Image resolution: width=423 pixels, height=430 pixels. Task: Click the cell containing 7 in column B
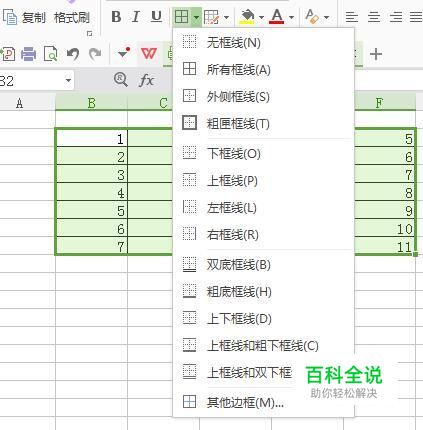coord(91,246)
